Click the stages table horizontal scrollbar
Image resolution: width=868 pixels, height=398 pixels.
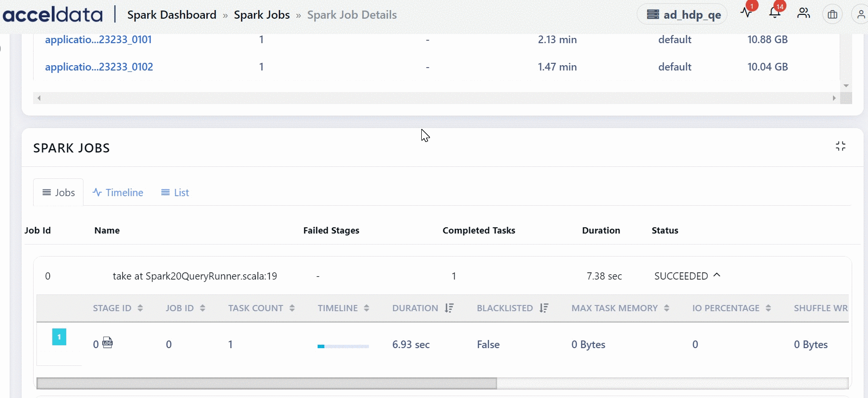pos(267,383)
